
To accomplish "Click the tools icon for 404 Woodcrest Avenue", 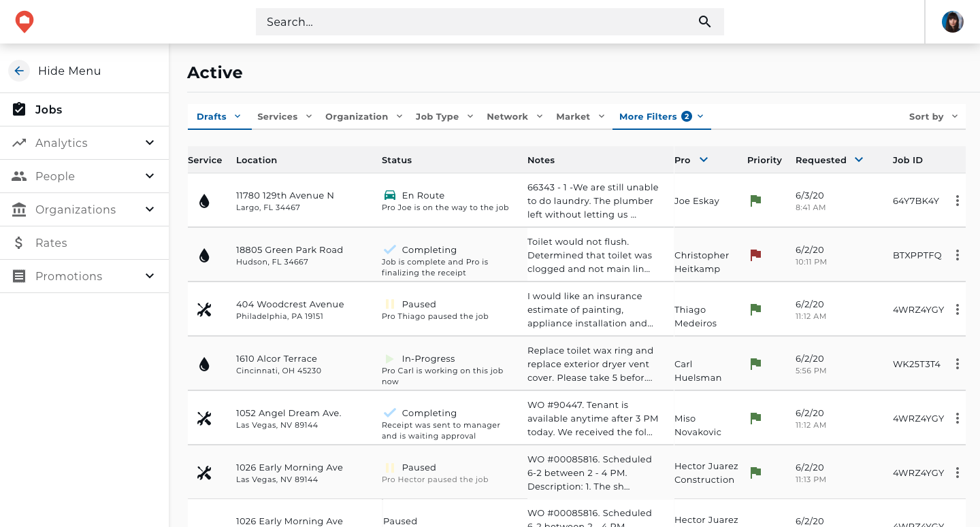I will [x=204, y=310].
